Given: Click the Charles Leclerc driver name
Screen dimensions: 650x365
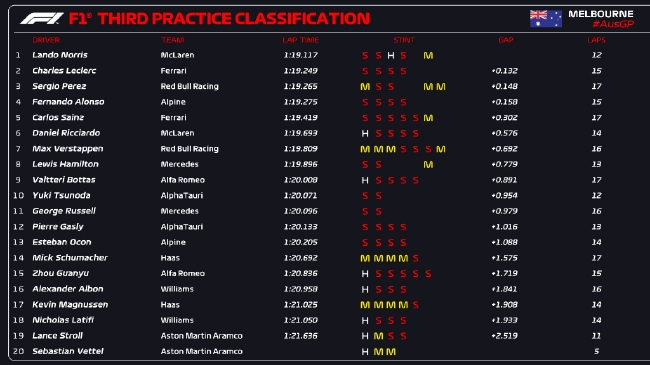Looking at the screenshot, I should click(x=64, y=71).
